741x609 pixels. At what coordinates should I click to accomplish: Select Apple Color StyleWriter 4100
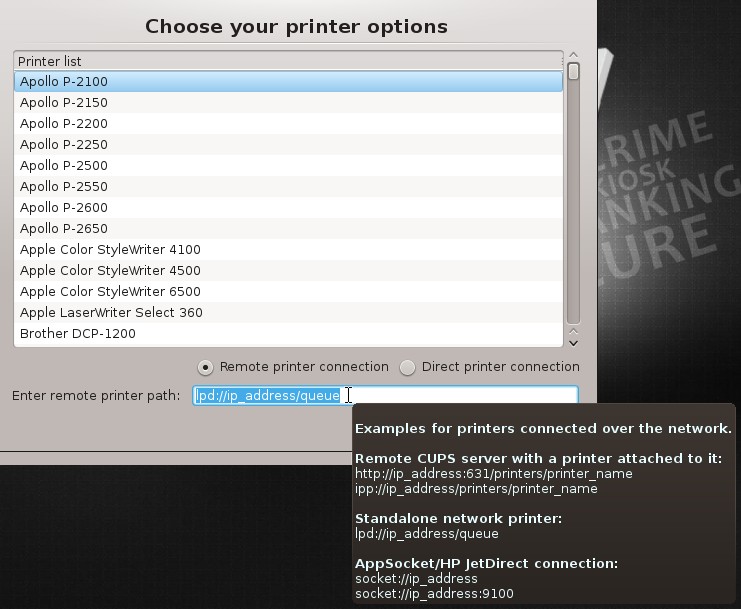(x=288, y=249)
